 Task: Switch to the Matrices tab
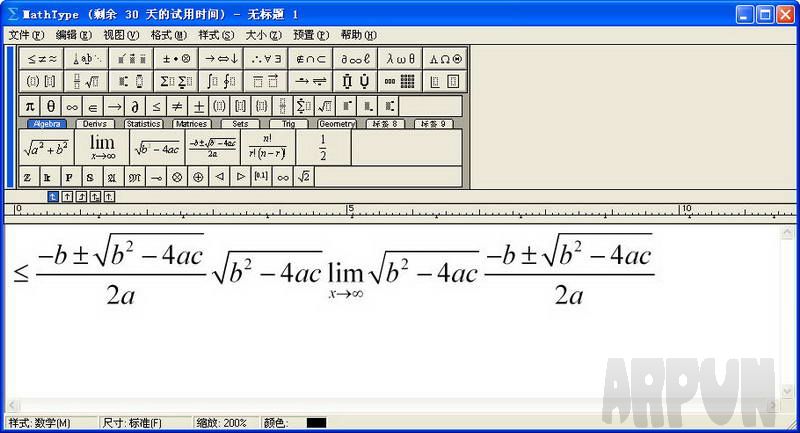coord(191,124)
